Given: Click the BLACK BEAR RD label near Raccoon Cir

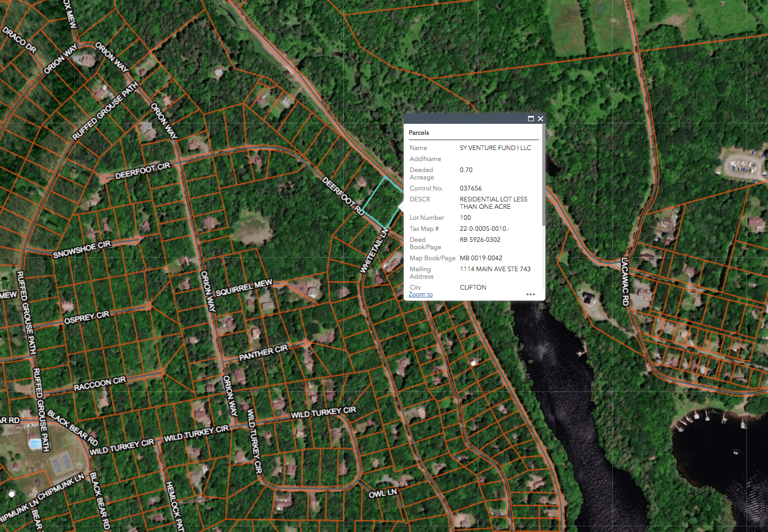Looking at the screenshot, I should click(72, 428).
